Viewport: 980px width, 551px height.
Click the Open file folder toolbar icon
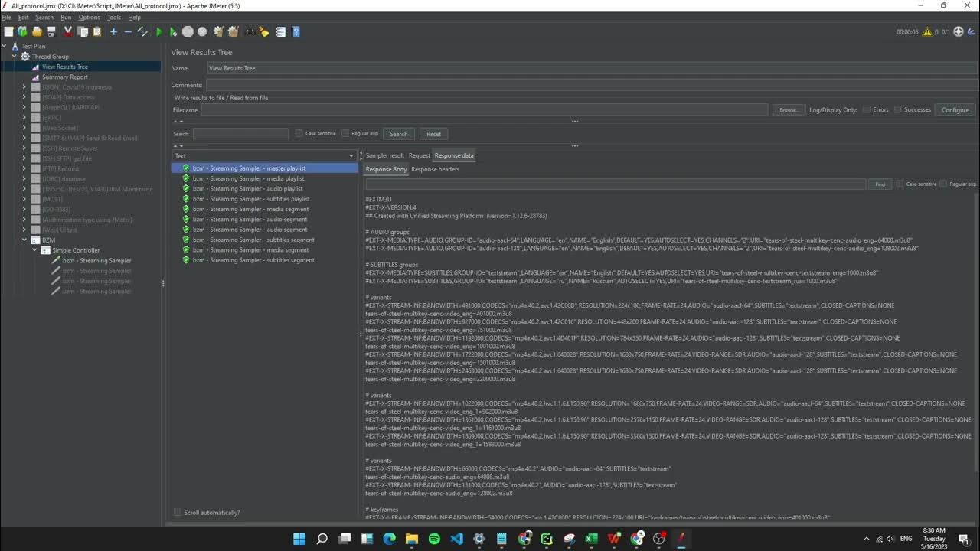pos(38,32)
